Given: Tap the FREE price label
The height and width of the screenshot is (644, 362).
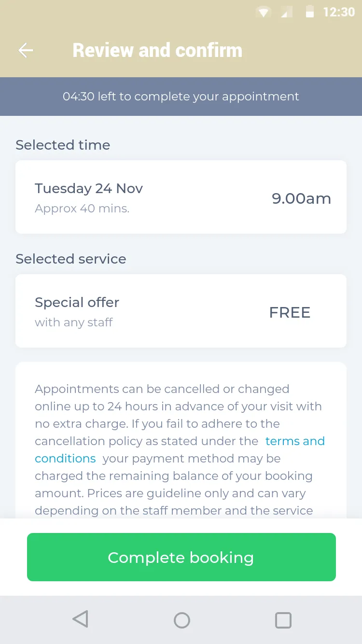Looking at the screenshot, I should (x=290, y=312).
